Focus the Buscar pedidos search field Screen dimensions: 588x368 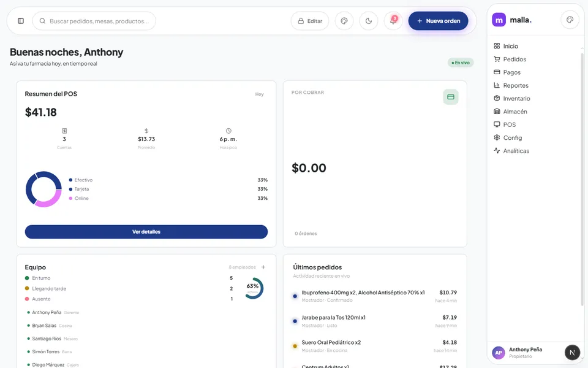(x=94, y=21)
